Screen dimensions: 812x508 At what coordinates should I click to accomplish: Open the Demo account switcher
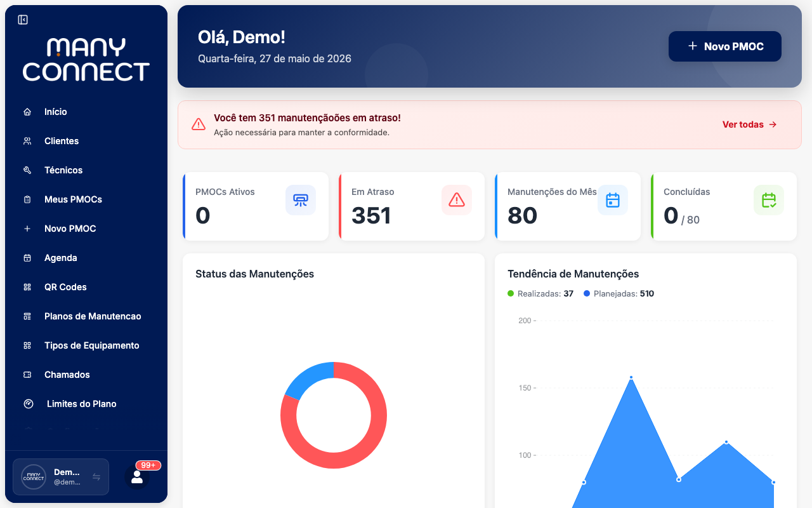click(61, 477)
